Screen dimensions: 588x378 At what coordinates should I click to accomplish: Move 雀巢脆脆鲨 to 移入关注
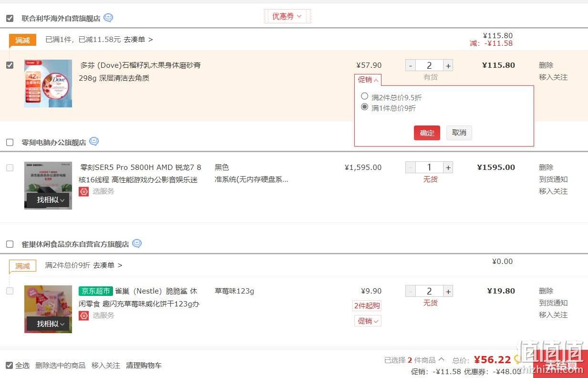click(x=553, y=315)
